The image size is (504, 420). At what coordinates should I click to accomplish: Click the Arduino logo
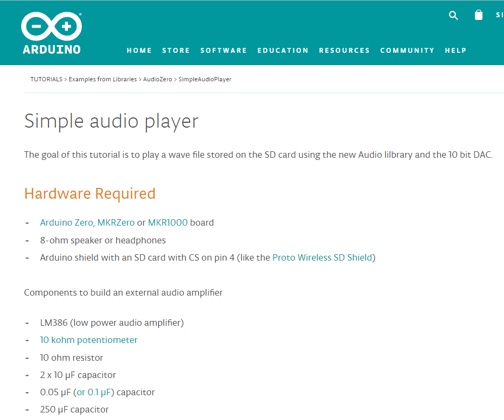52,33
